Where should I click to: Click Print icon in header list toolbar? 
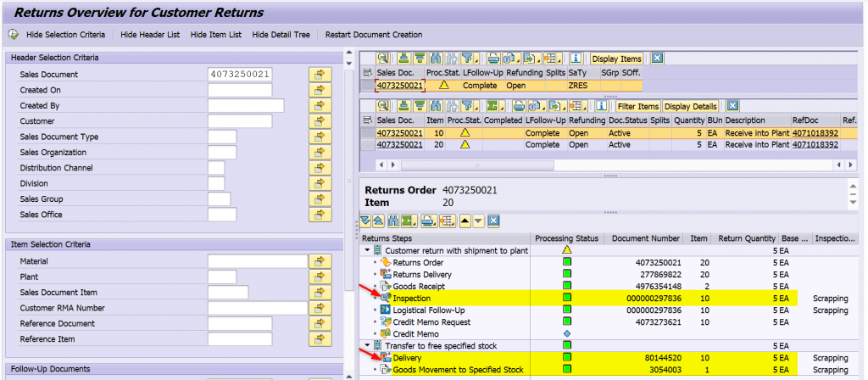[493, 59]
